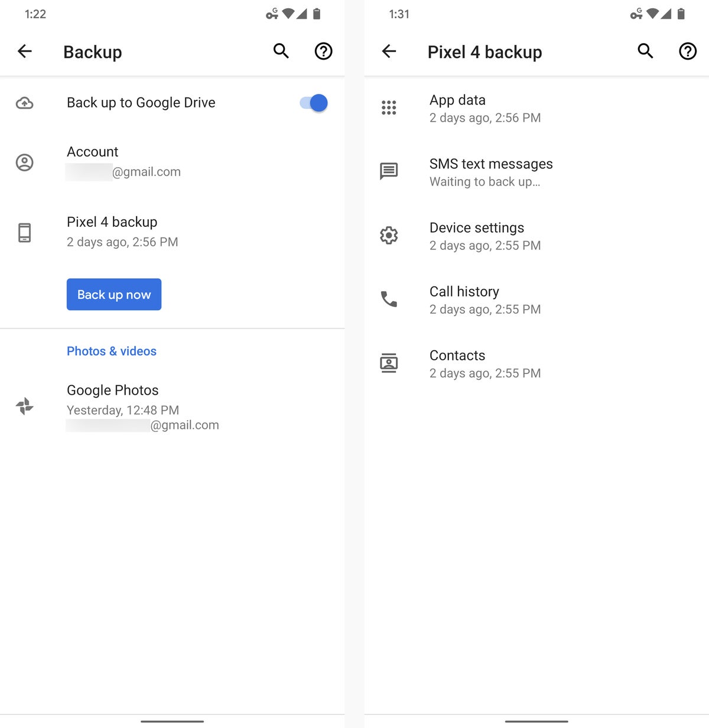Open Device settings gear icon
The height and width of the screenshot is (728, 709).
[389, 235]
